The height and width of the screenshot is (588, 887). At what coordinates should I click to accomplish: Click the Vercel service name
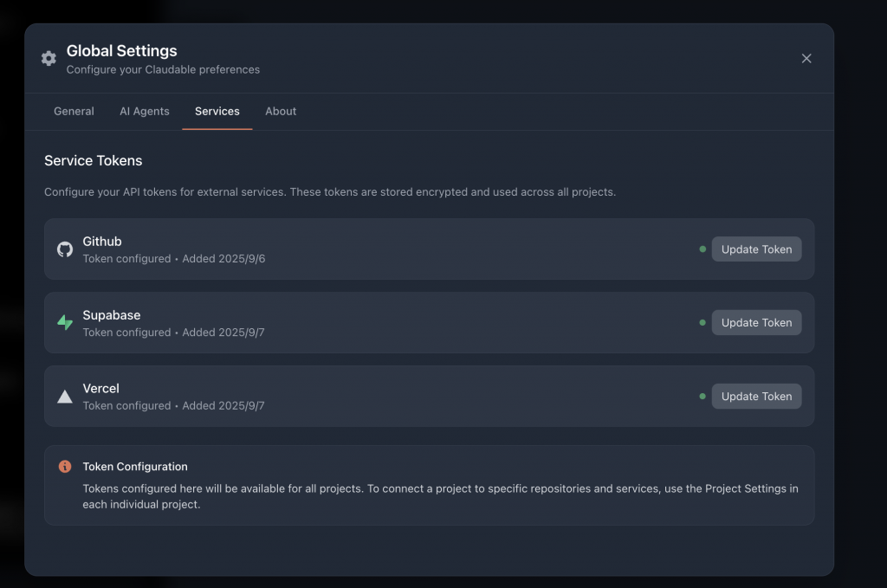(101, 389)
